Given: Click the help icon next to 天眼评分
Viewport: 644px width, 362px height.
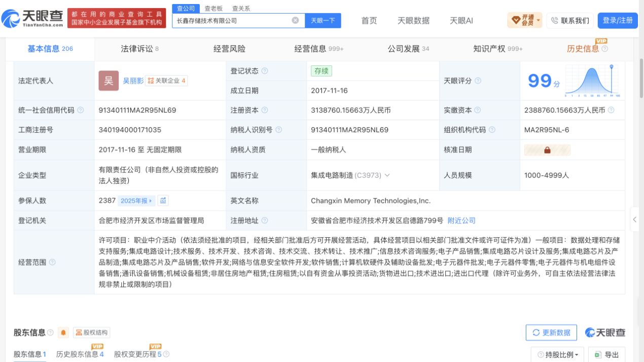Looking at the screenshot, I should [478, 81].
